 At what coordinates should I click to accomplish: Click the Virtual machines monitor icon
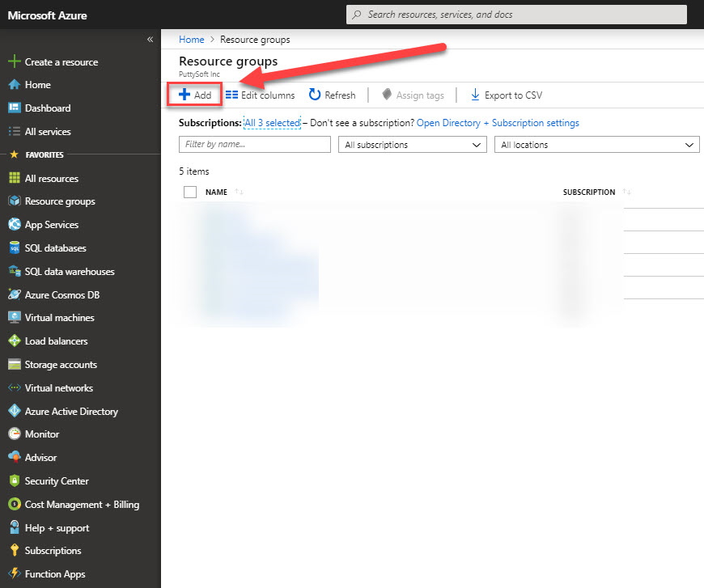click(x=15, y=317)
